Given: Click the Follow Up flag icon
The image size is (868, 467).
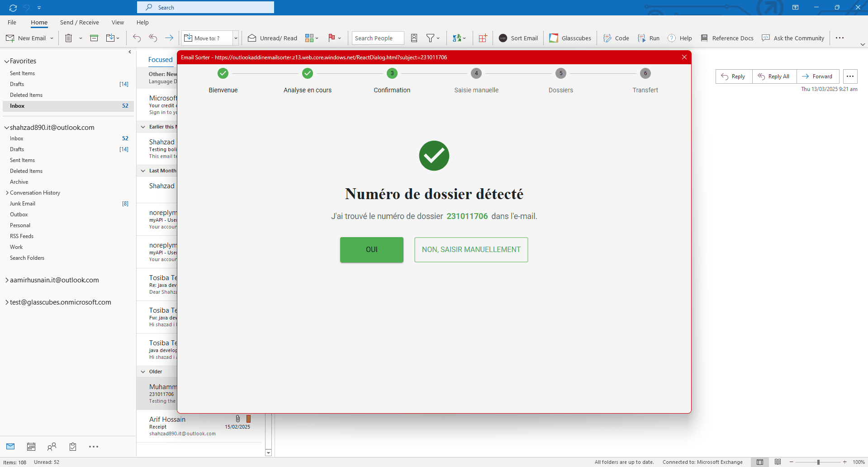Looking at the screenshot, I should [332, 38].
